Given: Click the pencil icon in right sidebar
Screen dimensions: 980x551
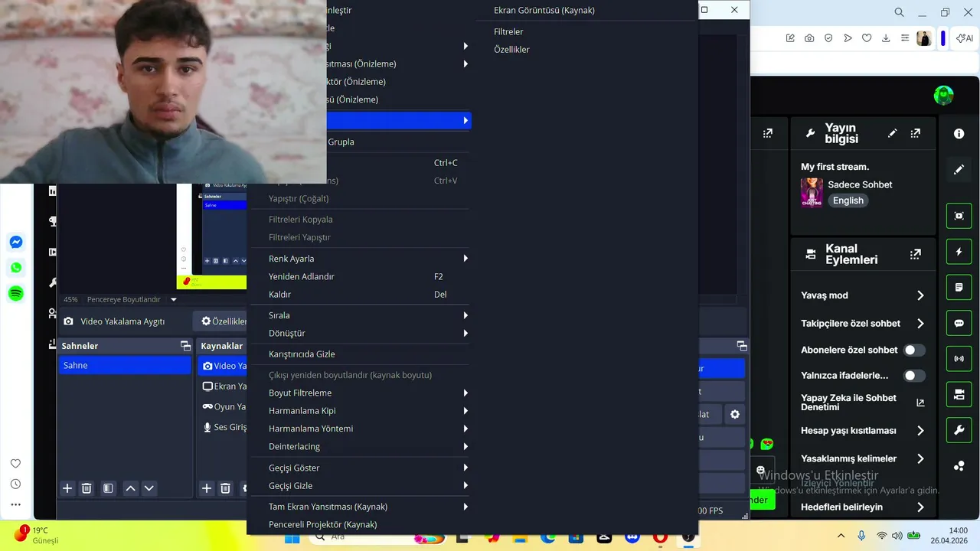Looking at the screenshot, I should click(959, 170).
